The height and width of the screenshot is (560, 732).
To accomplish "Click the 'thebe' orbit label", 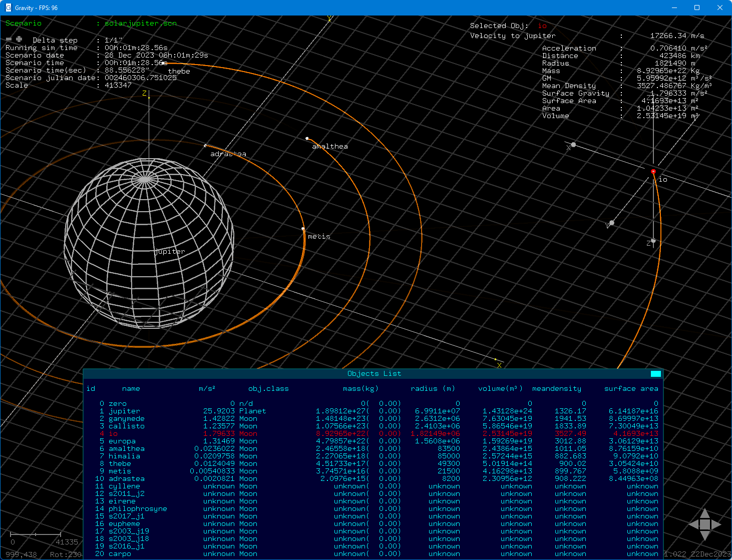I will point(179,72).
